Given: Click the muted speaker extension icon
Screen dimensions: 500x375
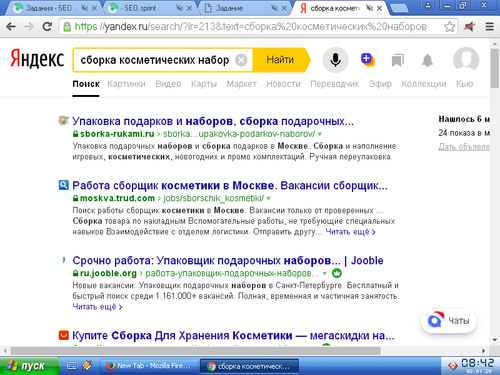Looking at the screenshot, I should [x=470, y=26].
